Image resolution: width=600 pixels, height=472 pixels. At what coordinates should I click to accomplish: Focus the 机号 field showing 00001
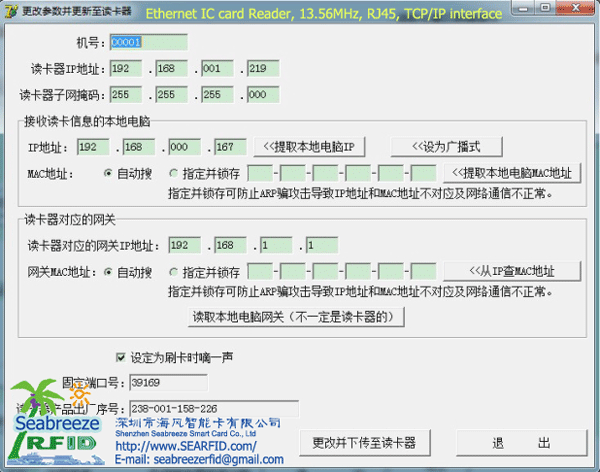(148, 43)
